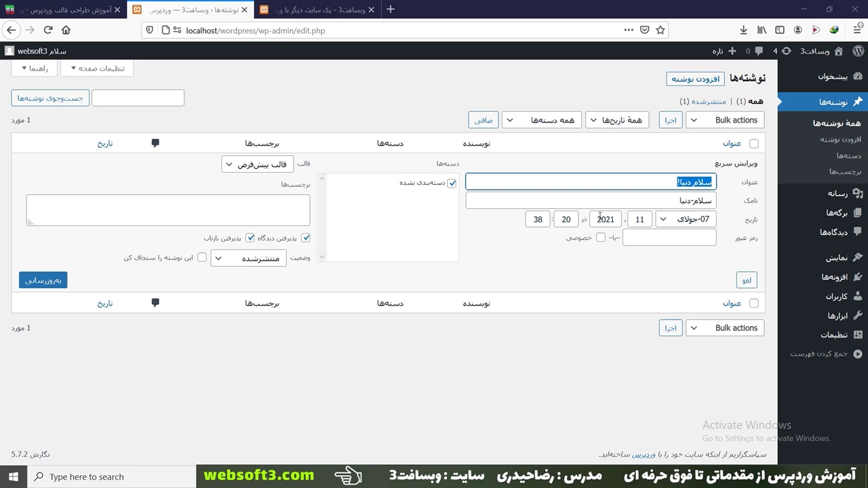
Task: Click the comments column header icon
Action: (155, 143)
